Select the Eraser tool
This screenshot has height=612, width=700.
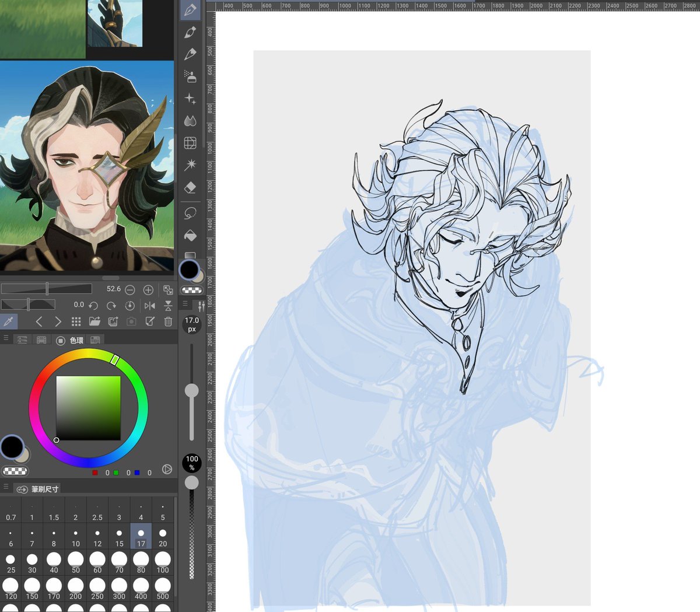point(190,188)
